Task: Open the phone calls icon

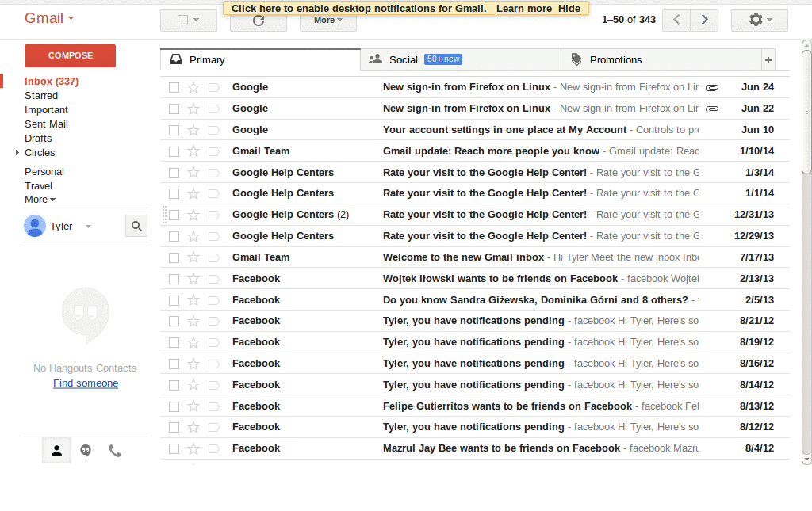Action: coord(114,451)
